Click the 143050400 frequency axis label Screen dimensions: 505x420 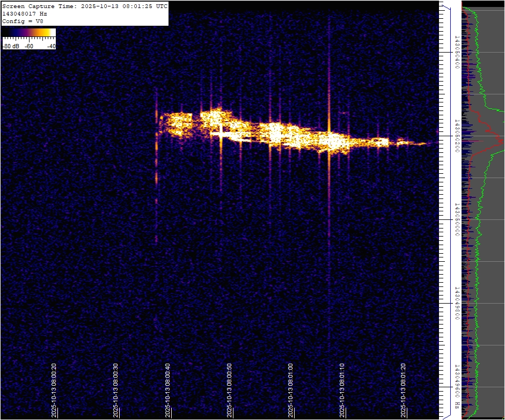(x=457, y=53)
